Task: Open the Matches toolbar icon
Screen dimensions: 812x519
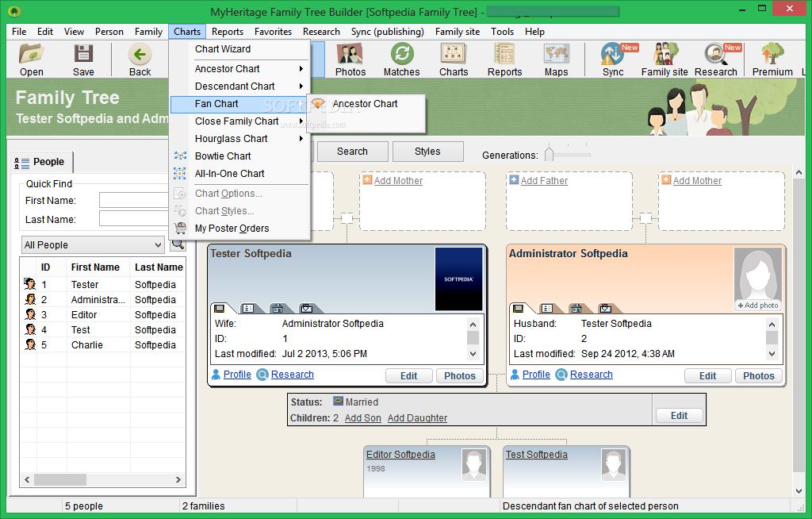Action: point(401,60)
